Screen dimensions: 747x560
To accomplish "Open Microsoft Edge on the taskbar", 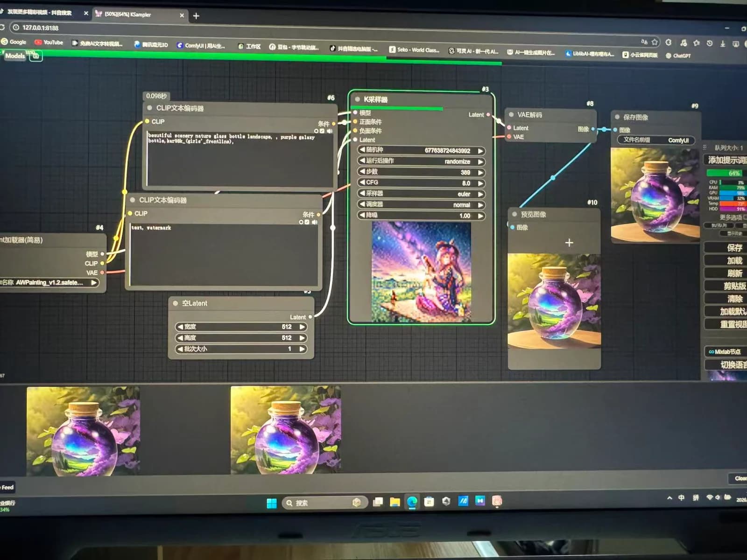I will pos(412,502).
